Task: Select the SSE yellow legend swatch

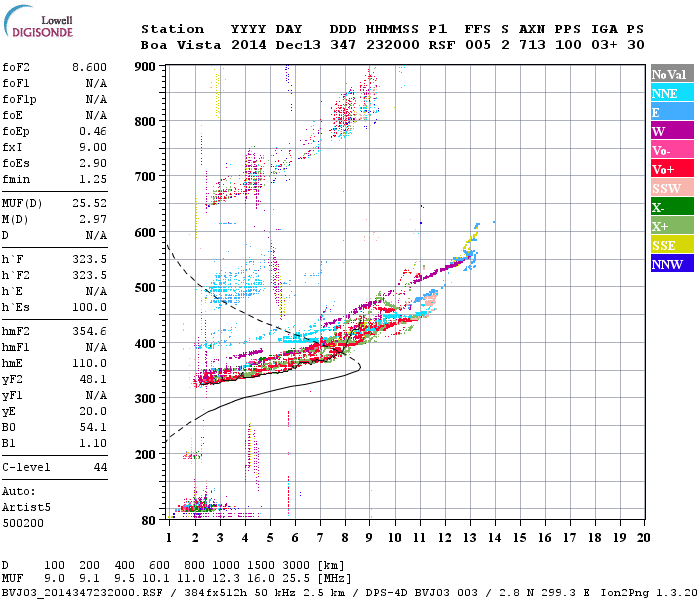Action: [x=672, y=245]
